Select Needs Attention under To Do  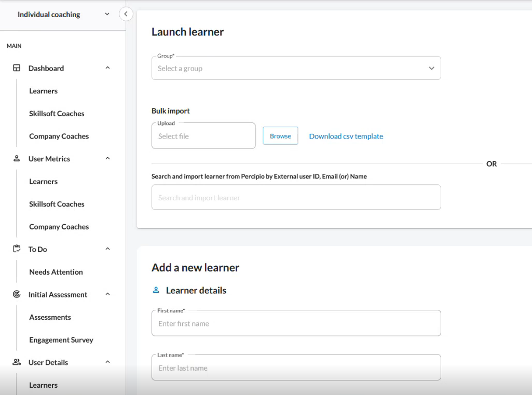(x=56, y=271)
